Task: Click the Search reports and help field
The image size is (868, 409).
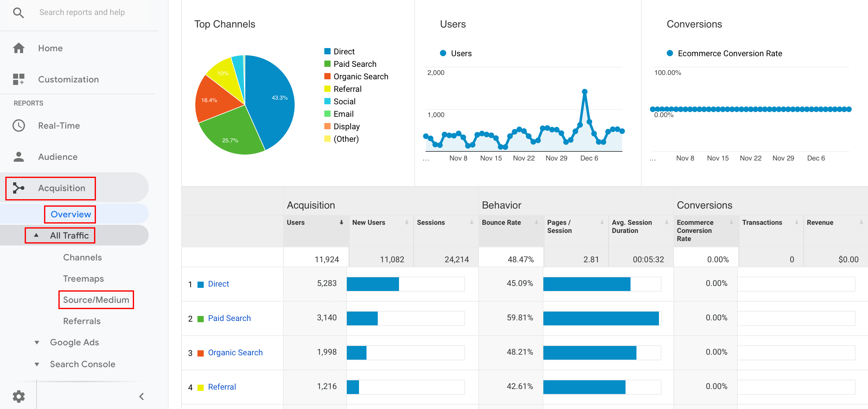Action: click(82, 12)
